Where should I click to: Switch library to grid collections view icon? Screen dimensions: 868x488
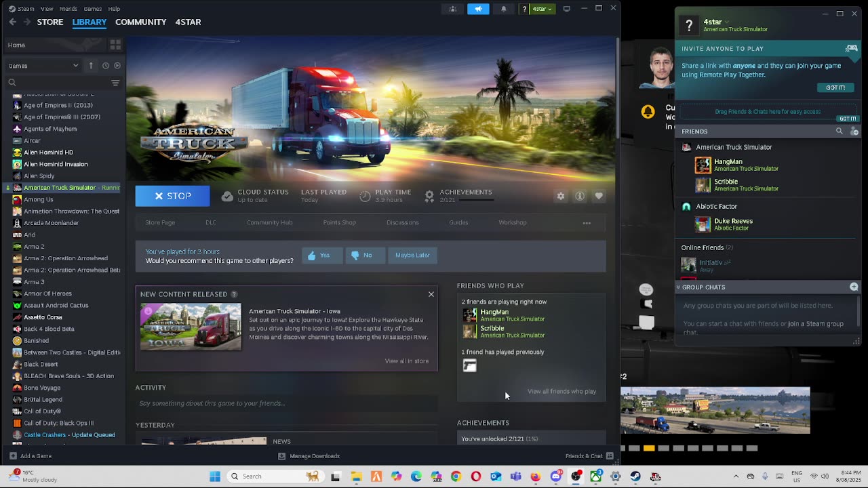coord(115,45)
